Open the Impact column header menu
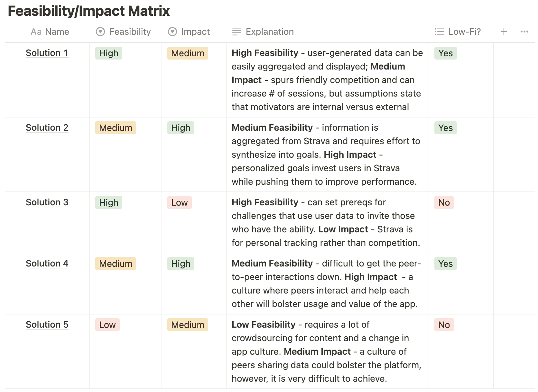This screenshot has height=392, width=538. (195, 32)
